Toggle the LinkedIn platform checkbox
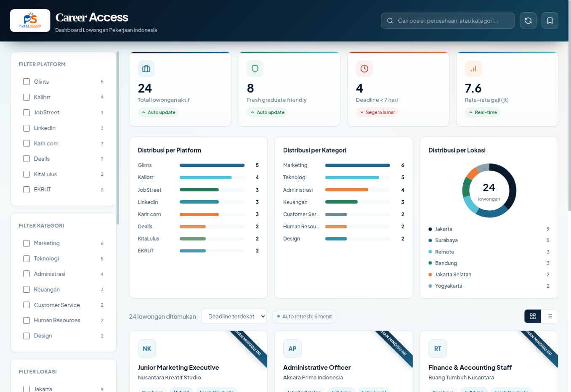 pyautogui.click(x=27, y=128)
